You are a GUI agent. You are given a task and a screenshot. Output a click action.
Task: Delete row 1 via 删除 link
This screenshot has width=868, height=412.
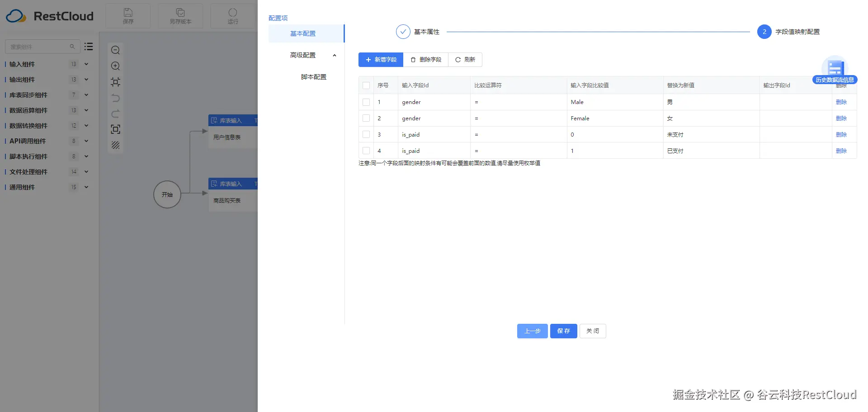841,102
